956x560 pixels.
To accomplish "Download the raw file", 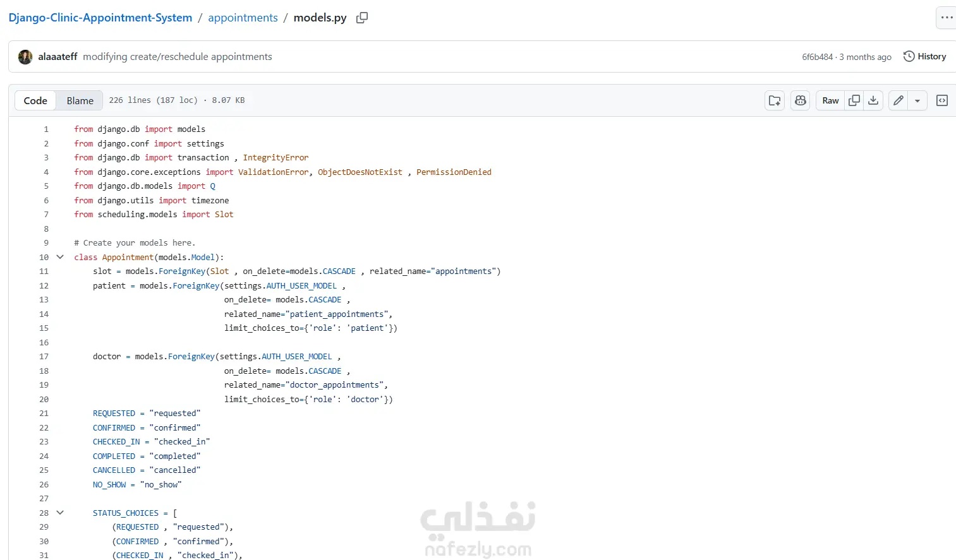I will [873, 100].
